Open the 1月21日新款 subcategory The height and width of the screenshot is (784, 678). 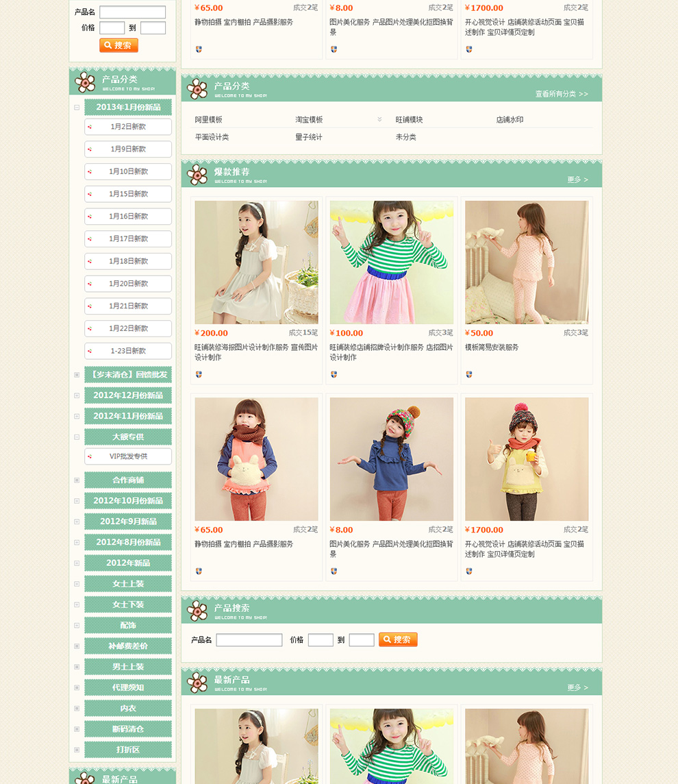pyautogui.click(x=128, y=306)
